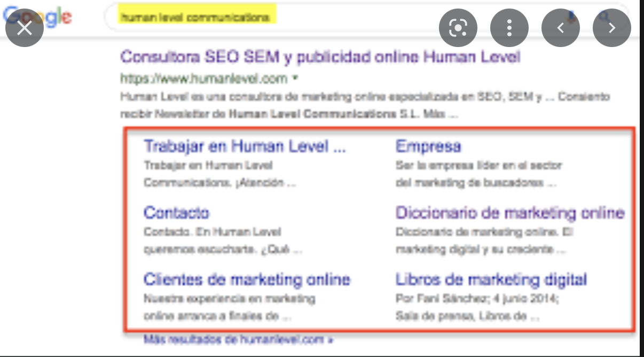Open Libros de marketing digital sitelink

click(x=491, y=280)
